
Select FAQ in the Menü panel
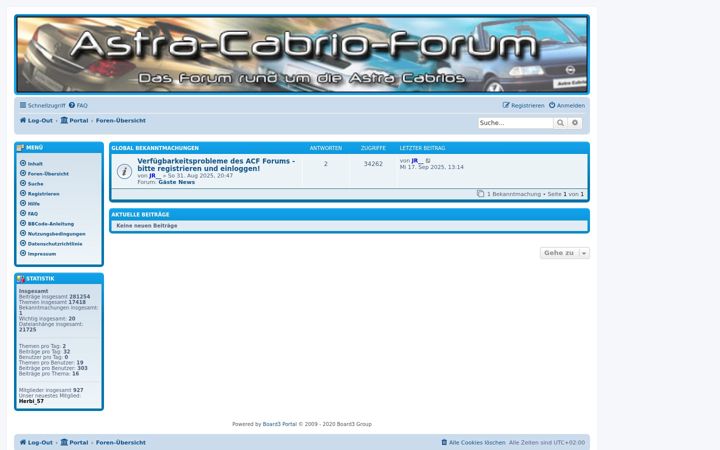[x=33, y=214]
